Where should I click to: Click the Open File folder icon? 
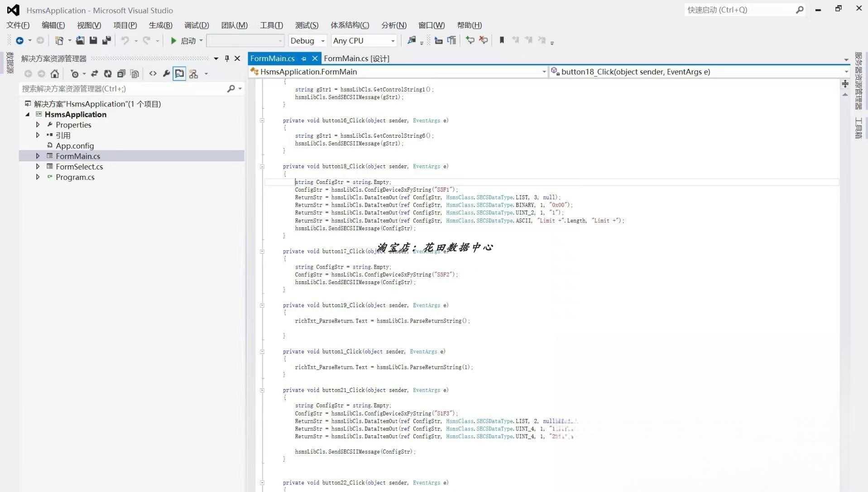(x=80, y=41)
